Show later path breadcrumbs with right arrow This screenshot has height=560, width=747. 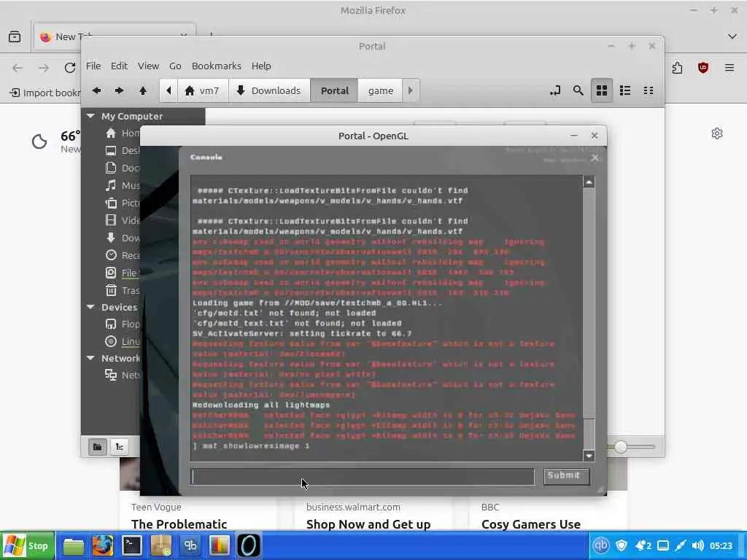tap(411, 90)
